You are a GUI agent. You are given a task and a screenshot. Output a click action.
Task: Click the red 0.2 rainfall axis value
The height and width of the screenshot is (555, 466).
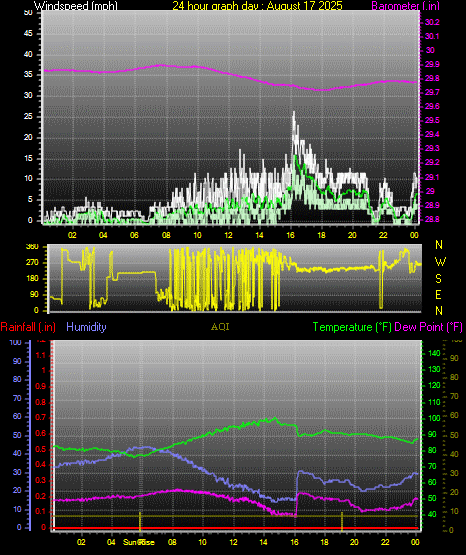click(x=41, y=496)
